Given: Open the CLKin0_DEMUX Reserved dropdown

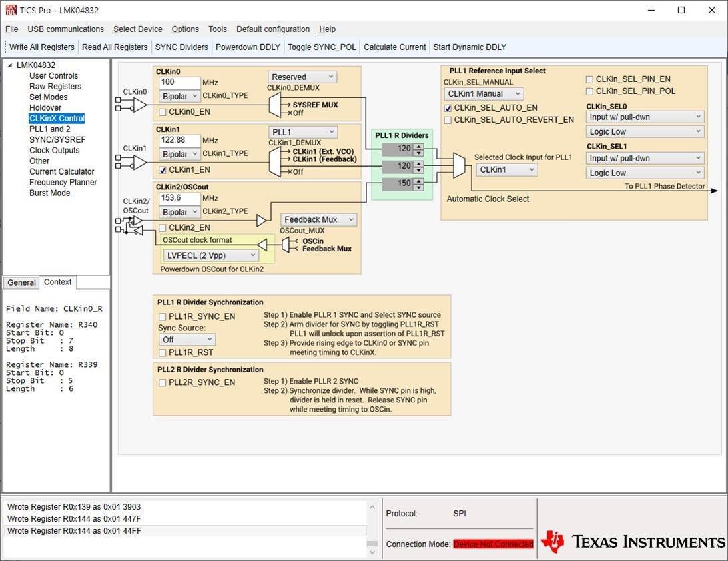Looking at the screenshot, I should 302,77.
